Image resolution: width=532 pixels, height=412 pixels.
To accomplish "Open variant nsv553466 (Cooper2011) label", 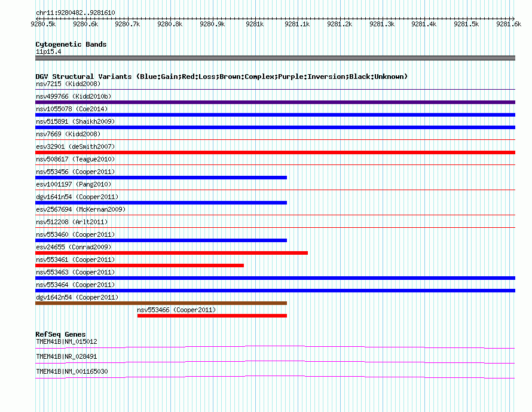I will pos(176,310).
